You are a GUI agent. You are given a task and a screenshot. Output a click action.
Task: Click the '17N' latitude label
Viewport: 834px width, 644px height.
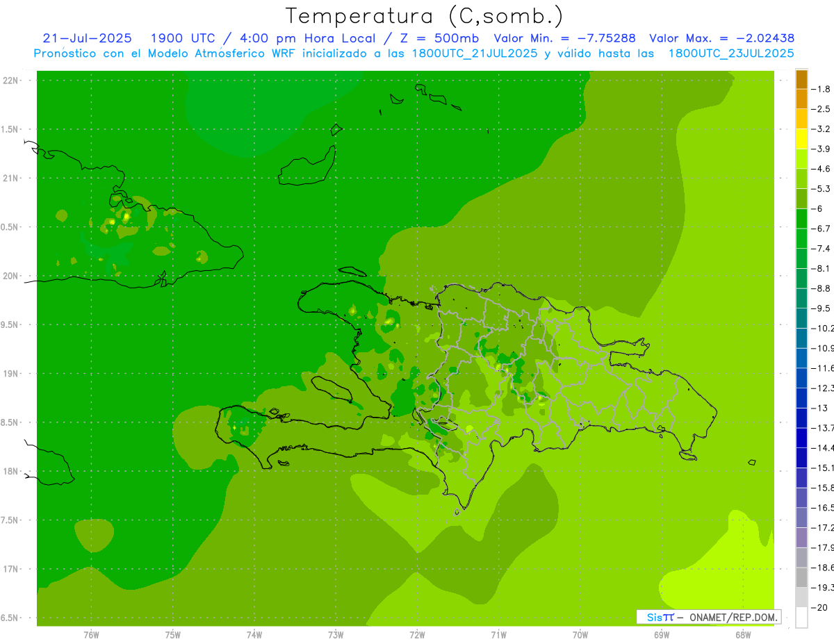pyautogui.click(x=11, y=569)
